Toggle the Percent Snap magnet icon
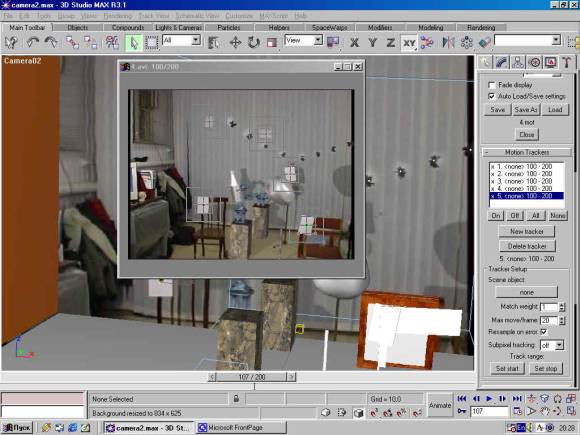Viewport: 580px width, 435px height. point(402,413)
